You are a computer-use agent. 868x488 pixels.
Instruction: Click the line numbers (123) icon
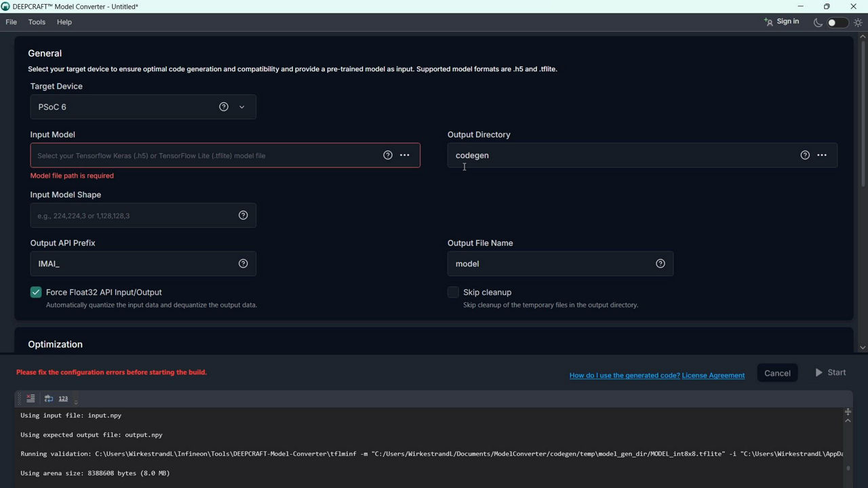pyautogui.click(x=63, y=399)
